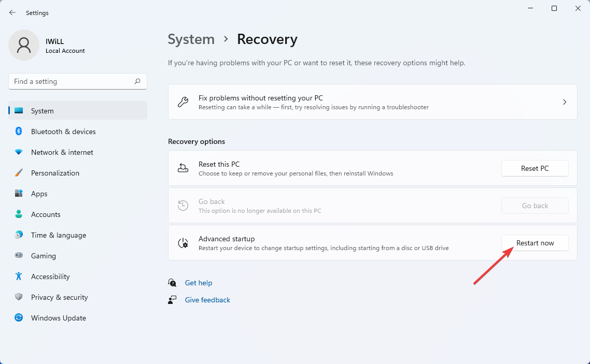Open Fix problems without resetting your PC
The image size is (590, 364).
tap(373, 102)
